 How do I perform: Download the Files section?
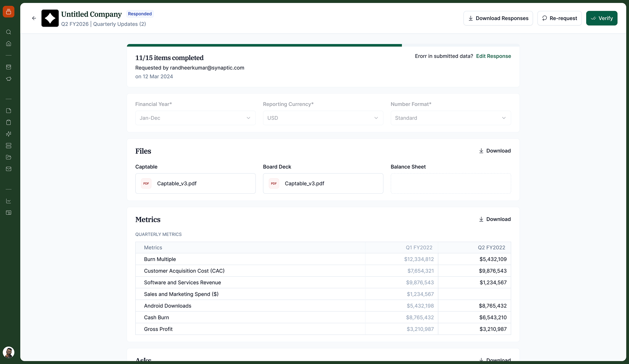[x=495, y=151]
